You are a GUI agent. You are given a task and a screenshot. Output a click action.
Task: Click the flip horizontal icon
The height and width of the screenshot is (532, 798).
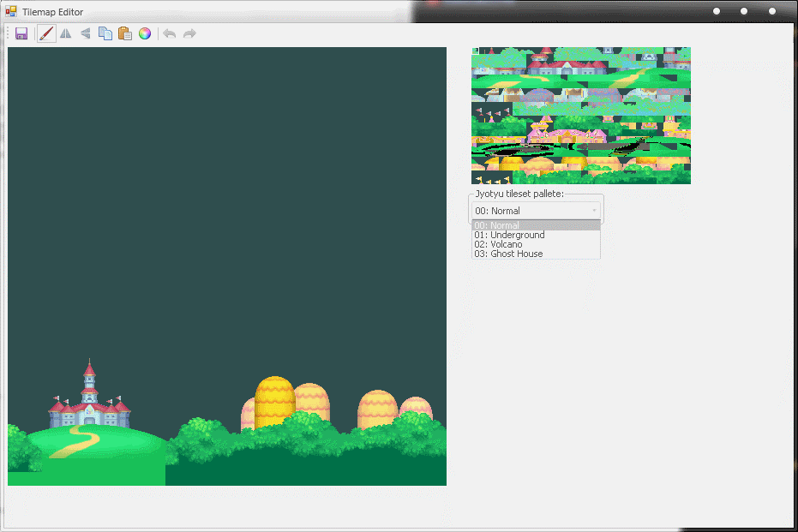coord(65,33)
